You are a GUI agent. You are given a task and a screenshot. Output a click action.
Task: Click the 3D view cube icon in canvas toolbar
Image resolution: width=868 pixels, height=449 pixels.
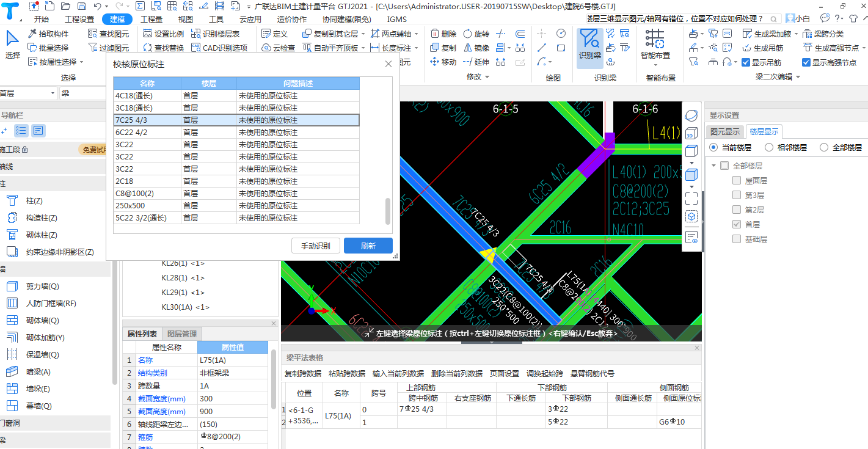click(691, 134)
